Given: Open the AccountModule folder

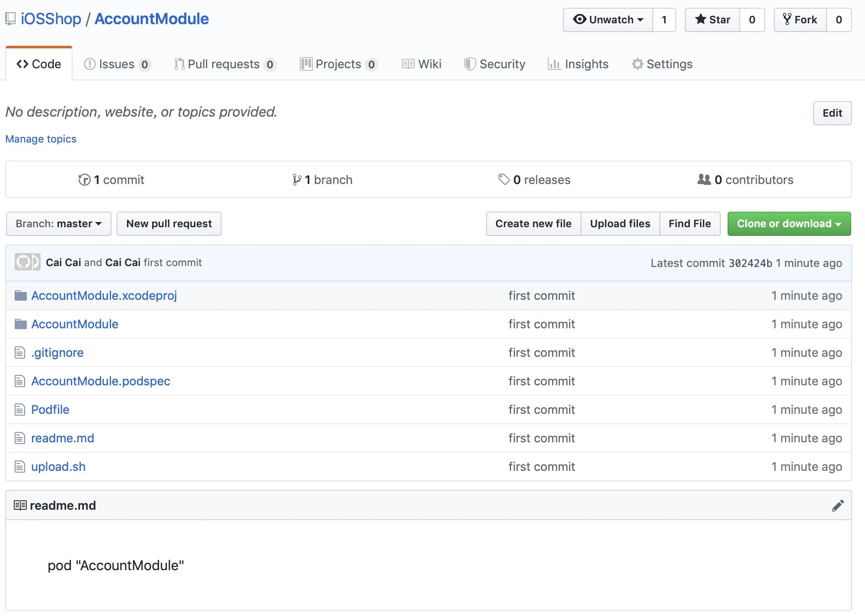Looking at the screenshot, I should pos(75,324).
